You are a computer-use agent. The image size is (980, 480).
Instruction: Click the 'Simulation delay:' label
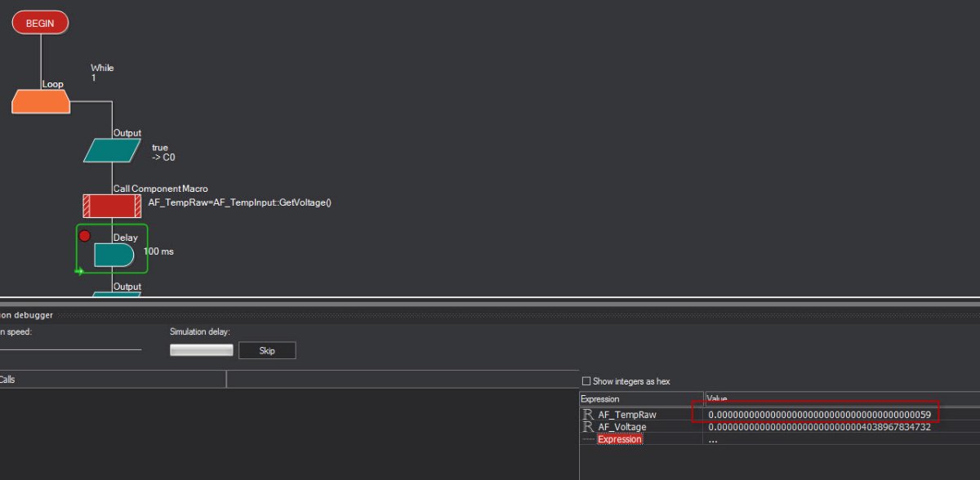200,331
